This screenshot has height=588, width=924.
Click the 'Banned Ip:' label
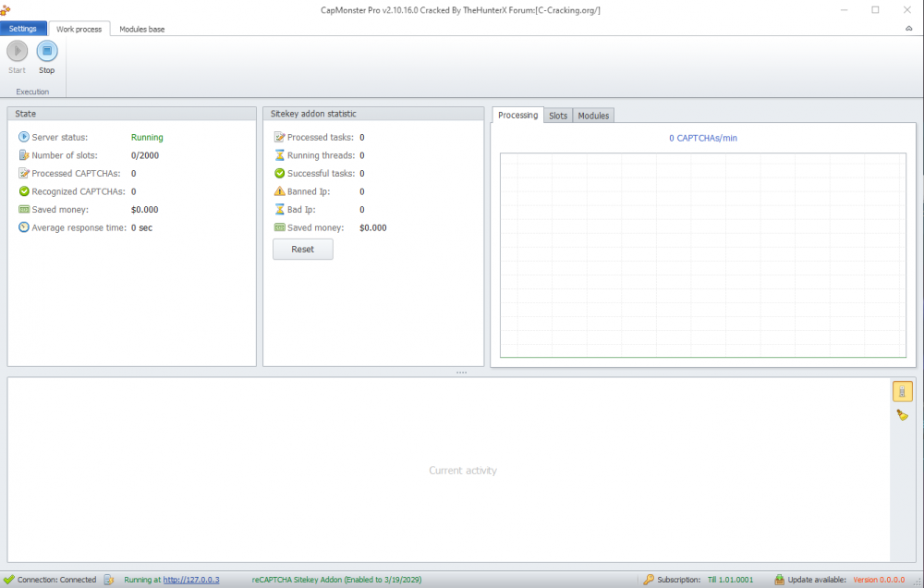pos(309,191)
